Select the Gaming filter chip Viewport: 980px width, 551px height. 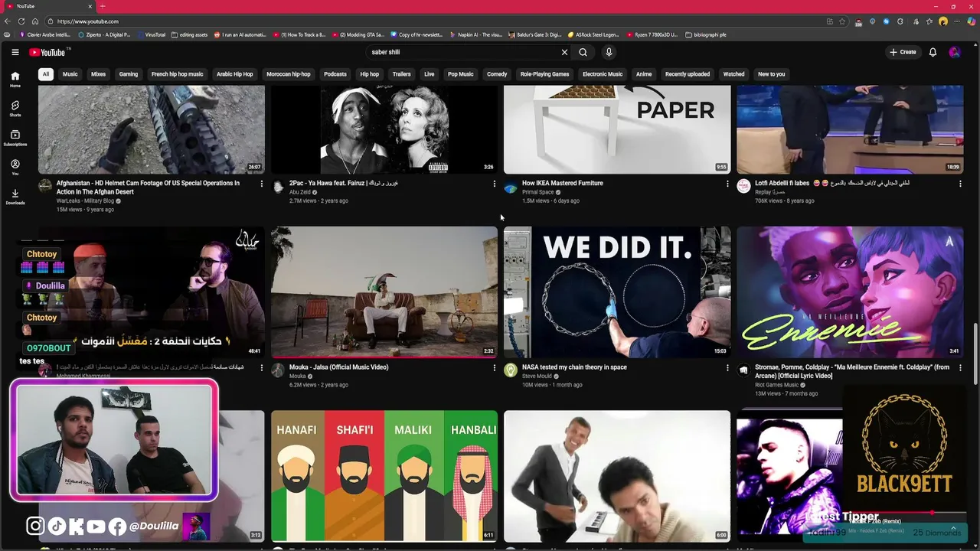click(x=129, y=74)
